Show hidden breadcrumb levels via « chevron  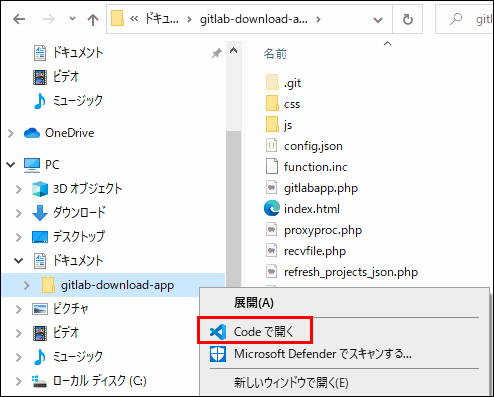click(x=134, y=19)
